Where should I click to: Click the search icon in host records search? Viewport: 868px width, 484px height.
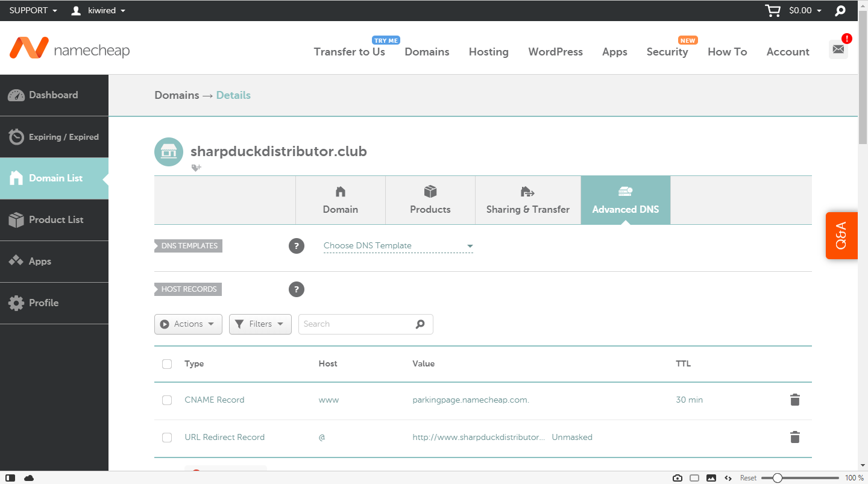[420, 324]
